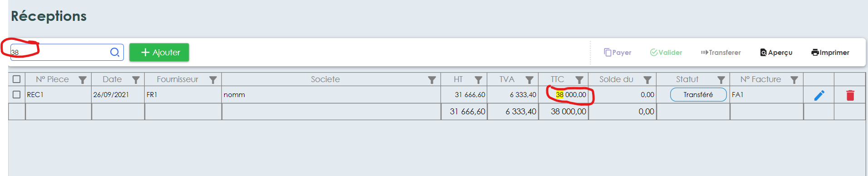Edit REC1 with the blue pencil icon
The width and height of the screenshot is (868, 176).
click(819, 95)
